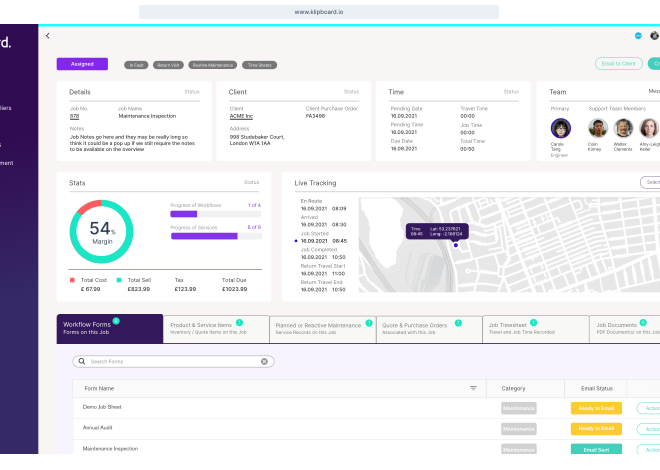Open the Maintenance Inspection form row
The width and height of the screenshot is (660, 470).
pyautogui.click(x=366, y=448)
